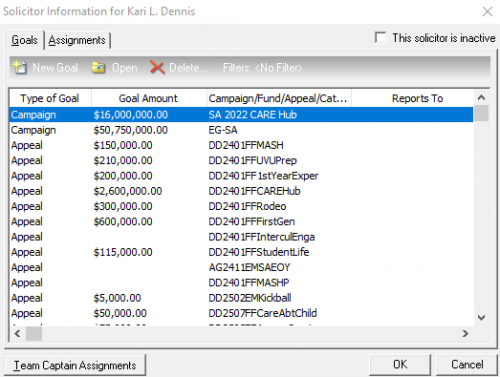Screen dimensions: 500x377
Task: Confirm with the OK button
Action: click(400, 364)
